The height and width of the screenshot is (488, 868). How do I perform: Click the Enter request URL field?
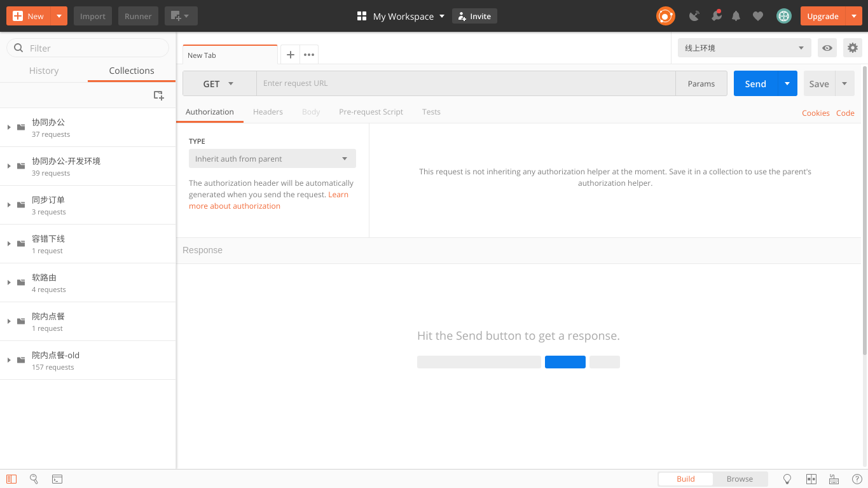(x=465, y=83)
